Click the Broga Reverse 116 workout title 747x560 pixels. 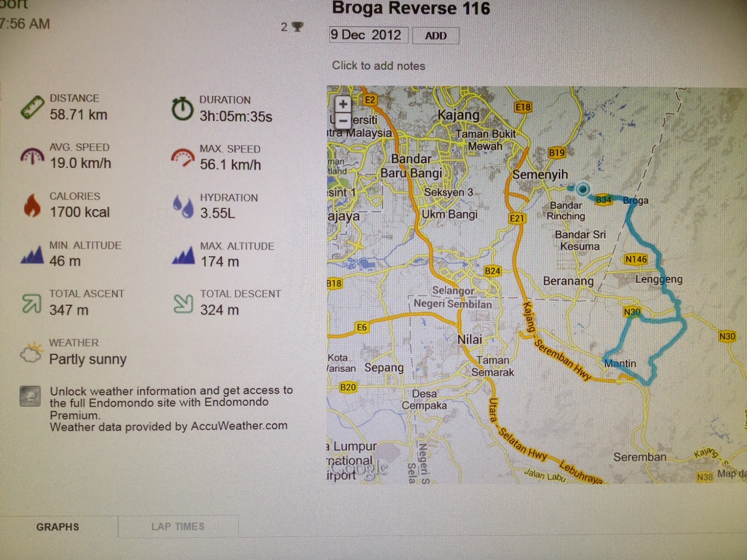click(411, 8)
